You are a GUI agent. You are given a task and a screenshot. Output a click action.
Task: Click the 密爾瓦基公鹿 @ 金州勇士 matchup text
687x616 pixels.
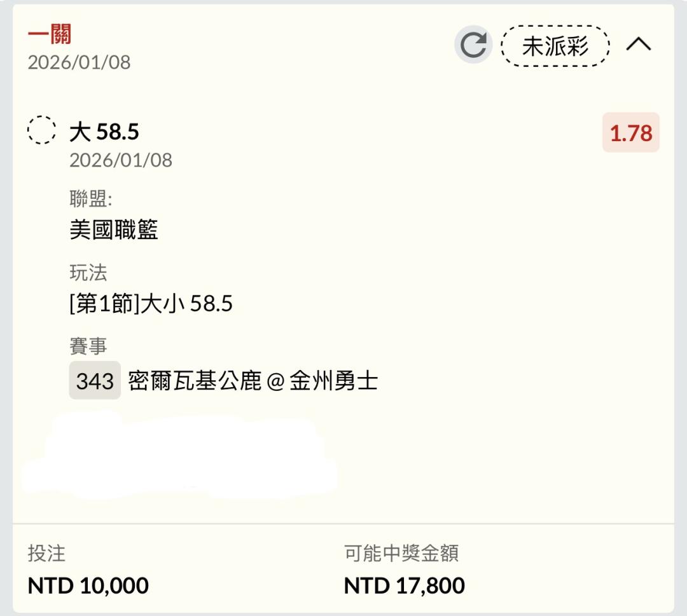coord(253,381)
